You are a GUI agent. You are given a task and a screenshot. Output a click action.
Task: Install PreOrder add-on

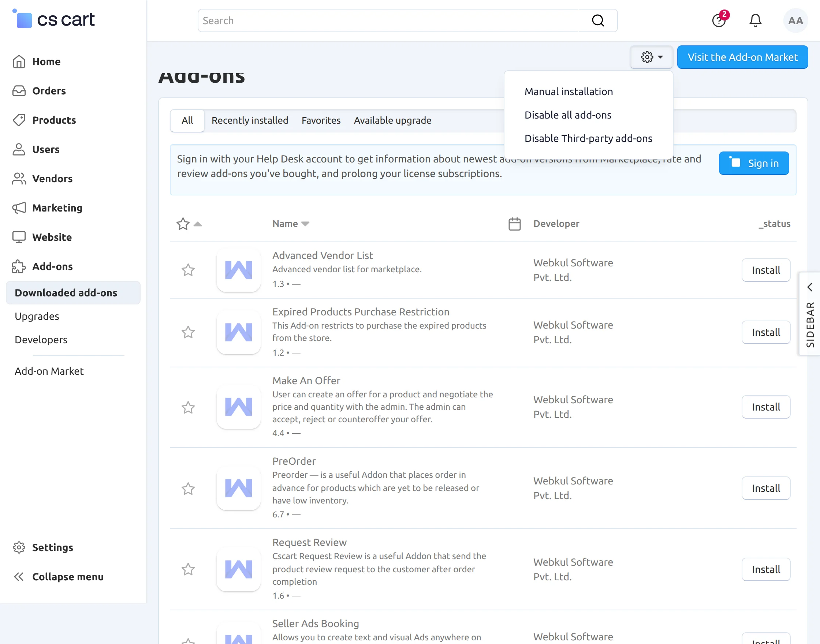(x=766, y=488)
